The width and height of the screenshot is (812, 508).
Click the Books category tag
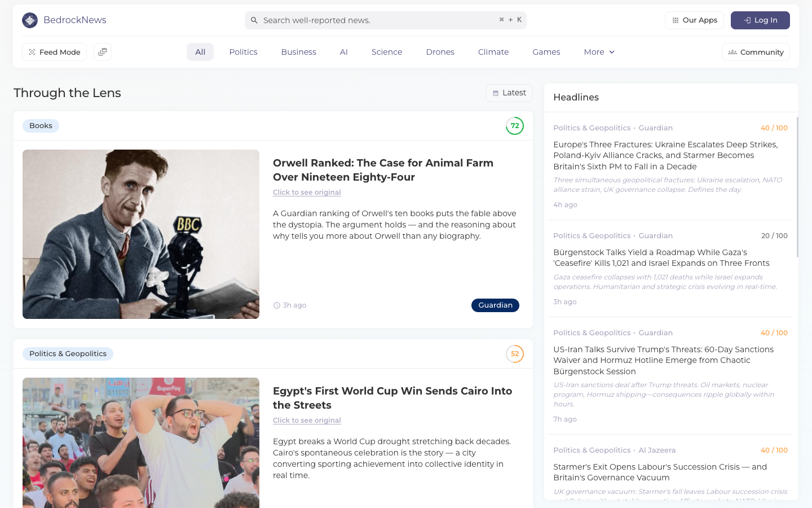pyautogui.click(x=41, y=126)
